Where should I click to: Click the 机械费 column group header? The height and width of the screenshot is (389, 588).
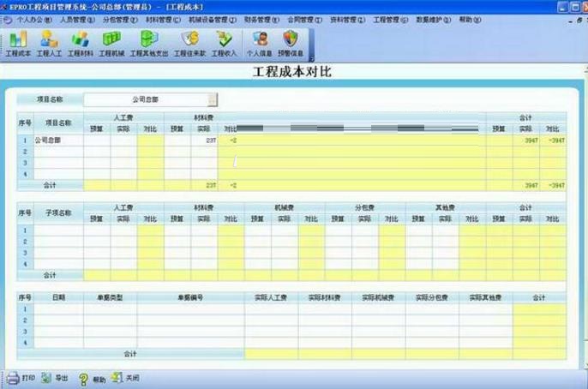285,207
